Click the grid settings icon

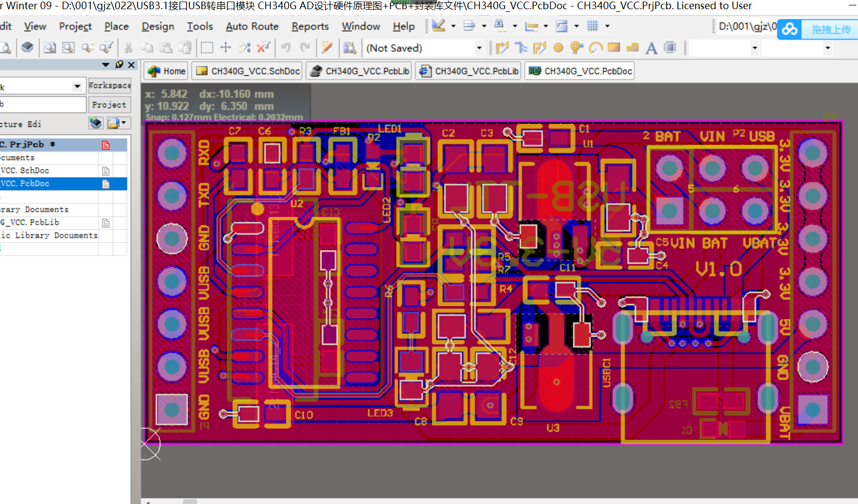click(x=593, y=26)
